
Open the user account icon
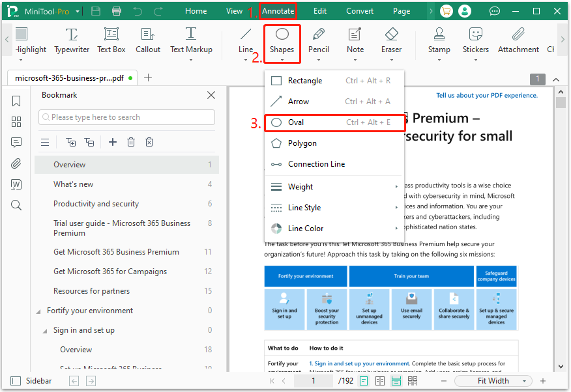[465, 11]
